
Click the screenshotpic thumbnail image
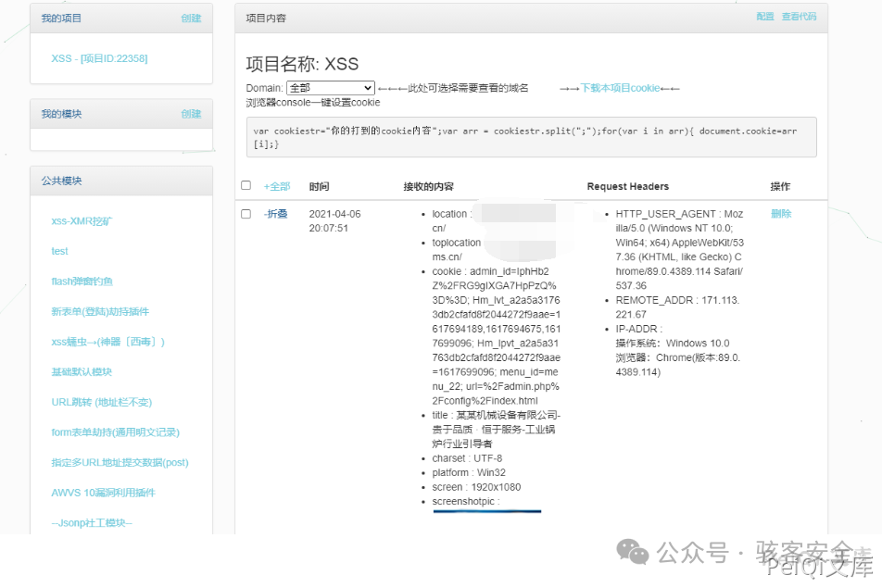pos(487,511)
